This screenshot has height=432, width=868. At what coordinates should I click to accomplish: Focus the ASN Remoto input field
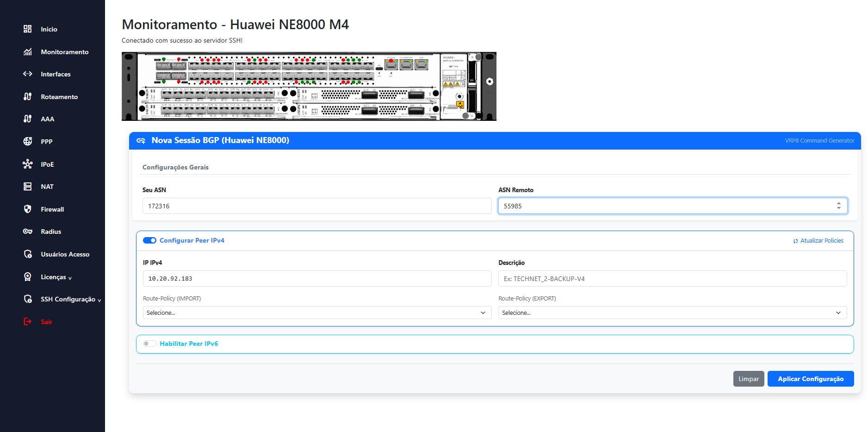tap(673, 206)
